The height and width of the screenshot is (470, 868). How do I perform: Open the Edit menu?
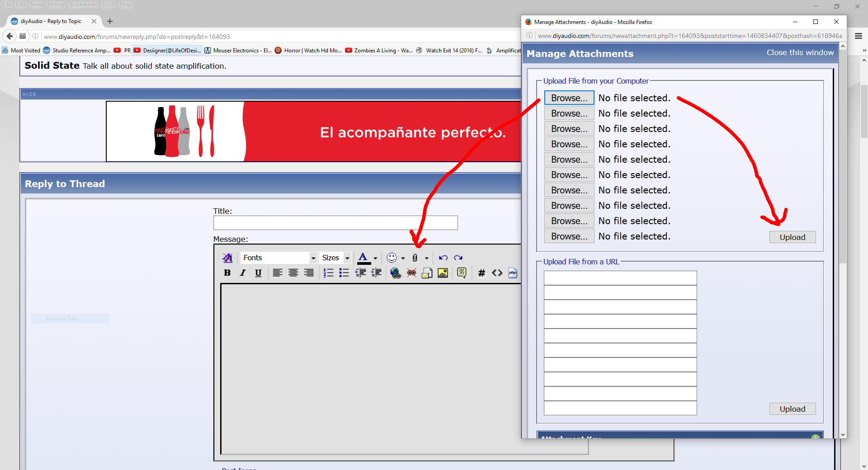(21, 5)
